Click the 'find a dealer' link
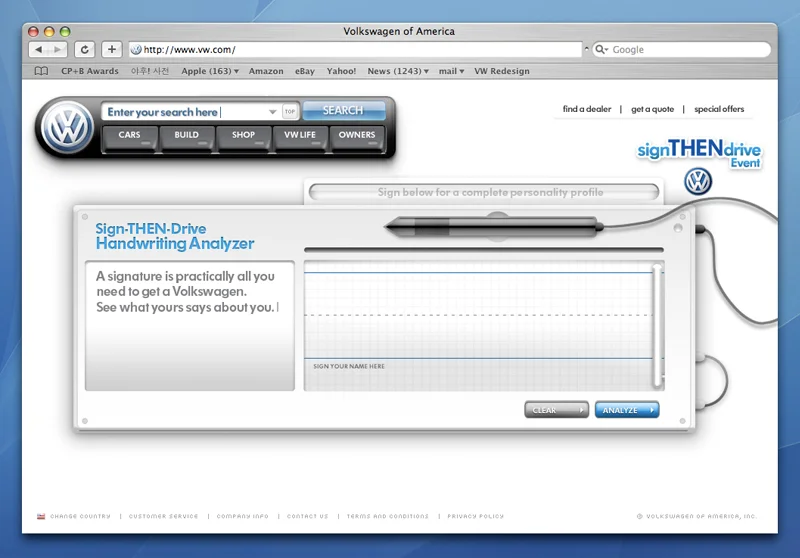This screenshot has height=558, width=800. pyautogui.click(x=587, y=109)
